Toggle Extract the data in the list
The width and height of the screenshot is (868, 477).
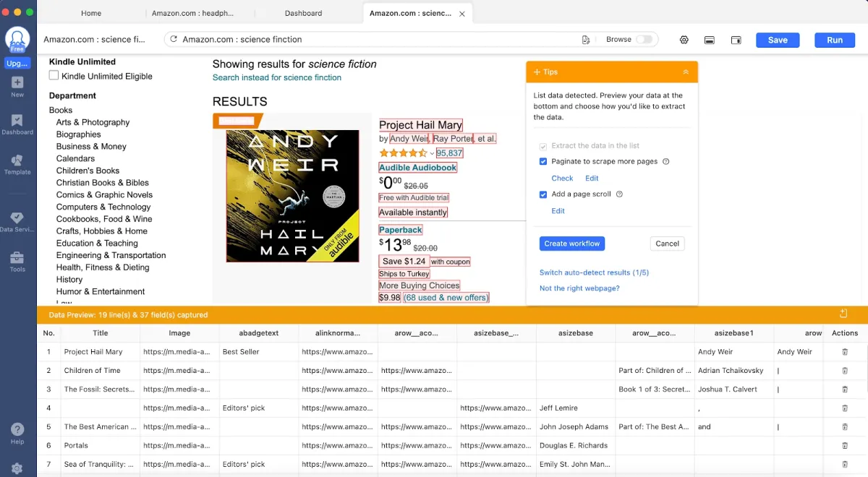point(543,146)
